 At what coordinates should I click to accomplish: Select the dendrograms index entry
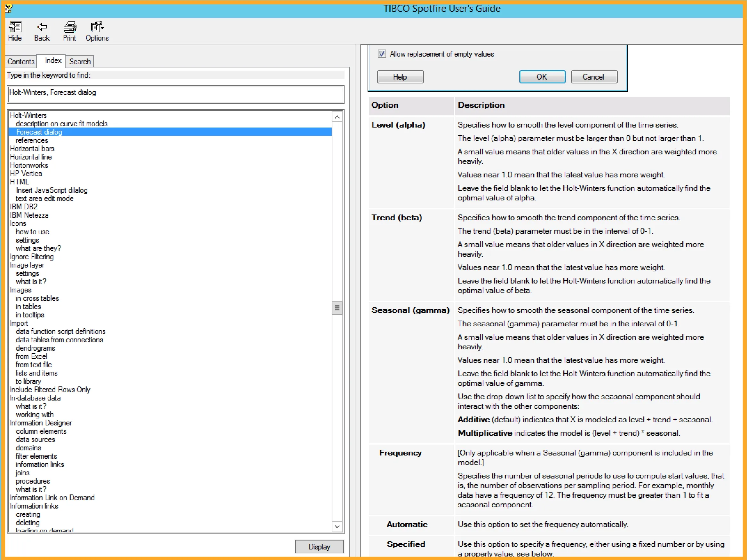tap(36, 348)
